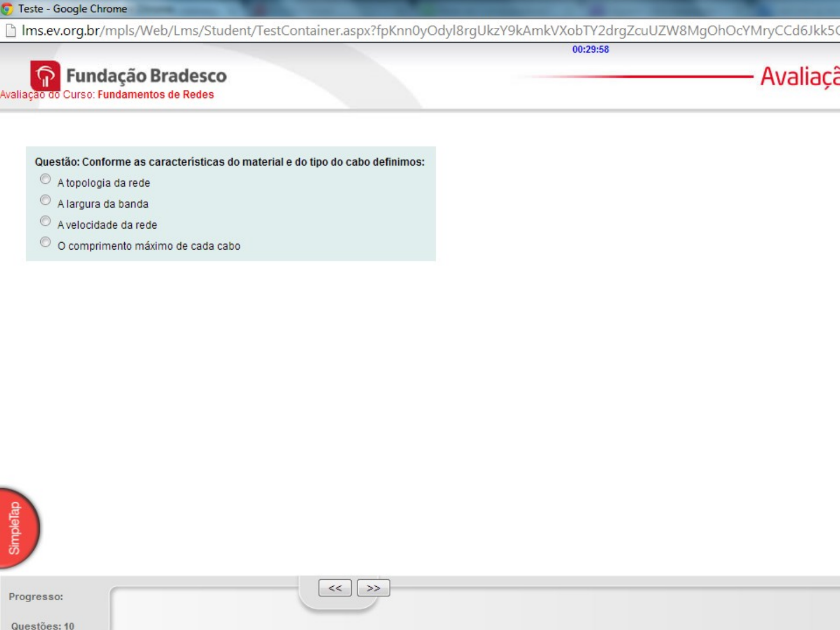Image resolution: width=840 pixels, height=630 pixels.
Task: Click the 'Progresso:' label
Action: click(36, 597)
